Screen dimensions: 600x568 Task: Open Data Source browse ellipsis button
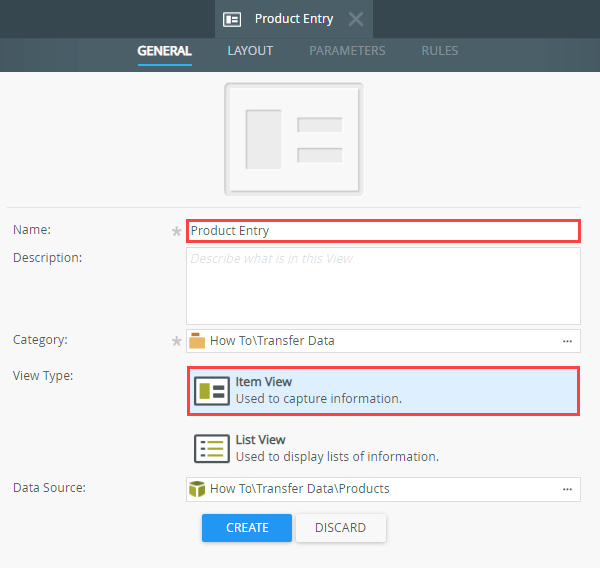click(567, 489)
